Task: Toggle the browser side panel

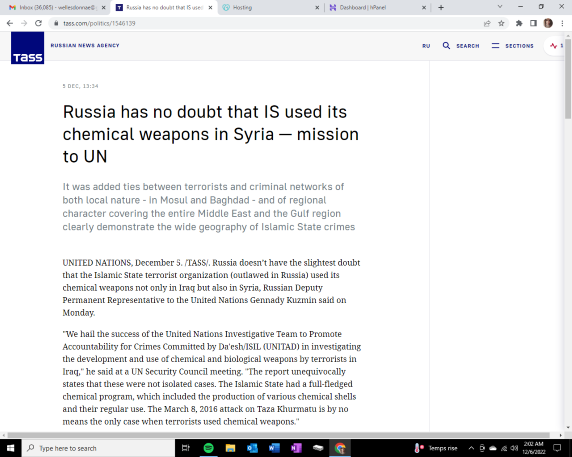Action: coord(533,23)
